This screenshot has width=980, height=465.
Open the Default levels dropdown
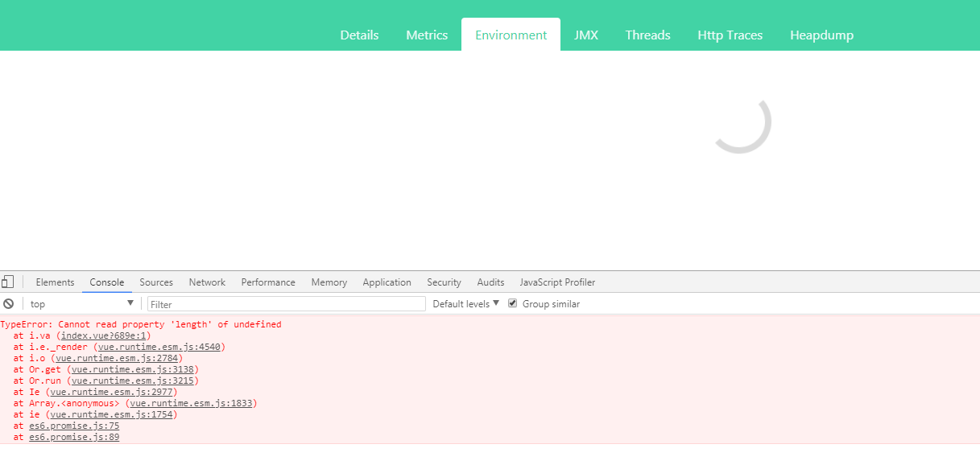click(x=465, y=303)
